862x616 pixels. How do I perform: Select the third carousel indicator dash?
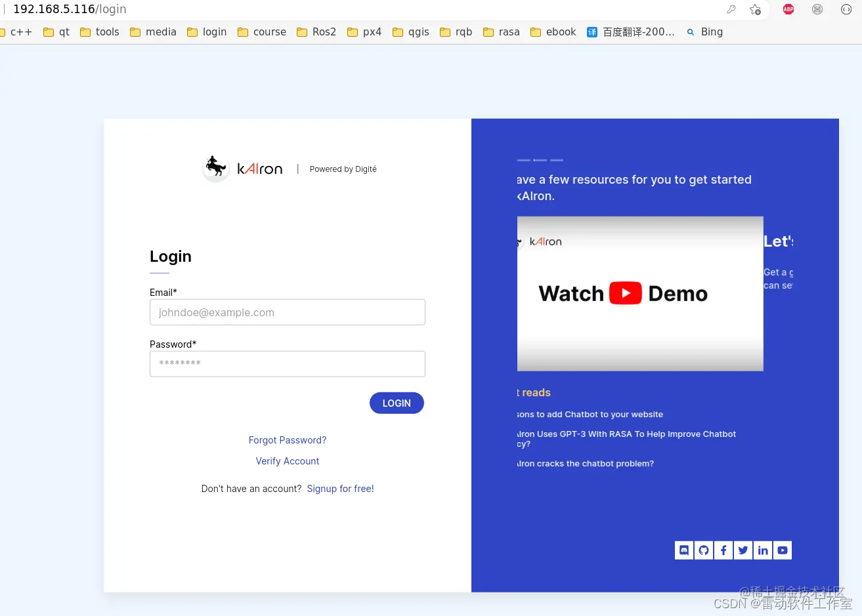(x=557, y=160)
